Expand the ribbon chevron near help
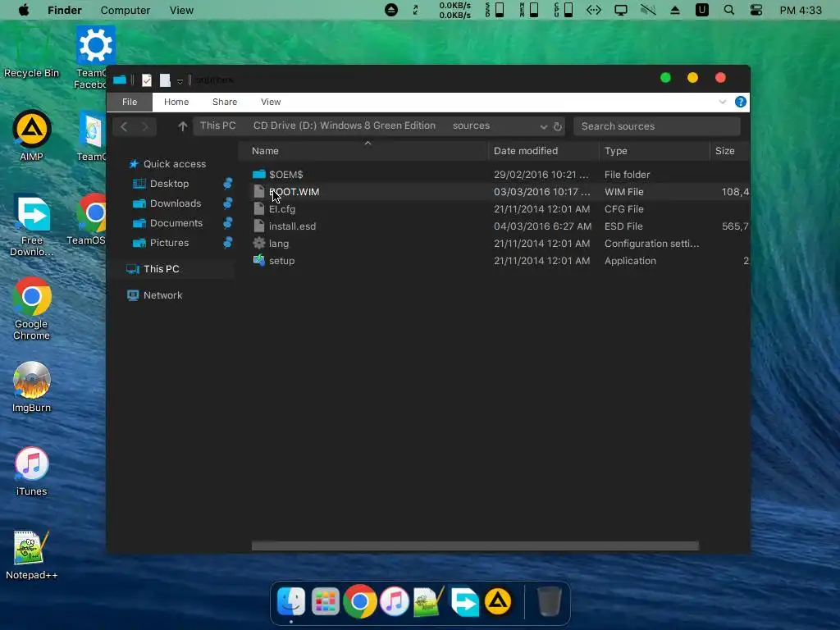The height and width of the screenshot is (630, 840). point(722,102)
